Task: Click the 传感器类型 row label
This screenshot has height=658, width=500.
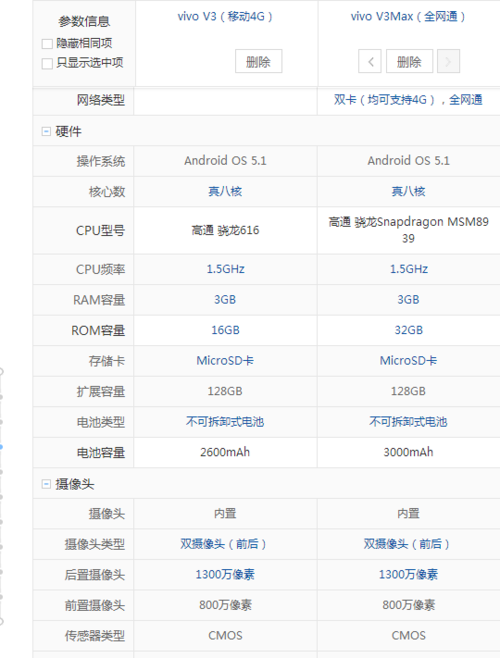Action: click(x=95, y=636)
